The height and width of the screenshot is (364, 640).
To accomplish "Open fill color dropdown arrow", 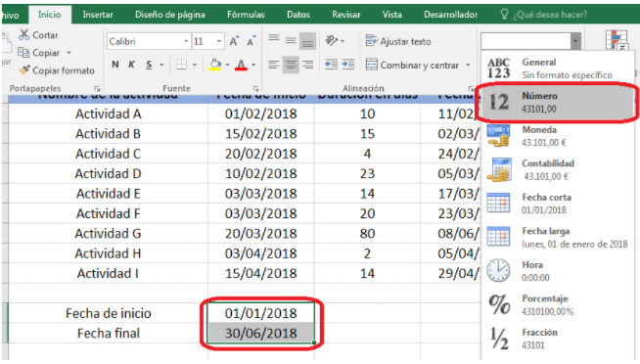I will click(227, 65).
